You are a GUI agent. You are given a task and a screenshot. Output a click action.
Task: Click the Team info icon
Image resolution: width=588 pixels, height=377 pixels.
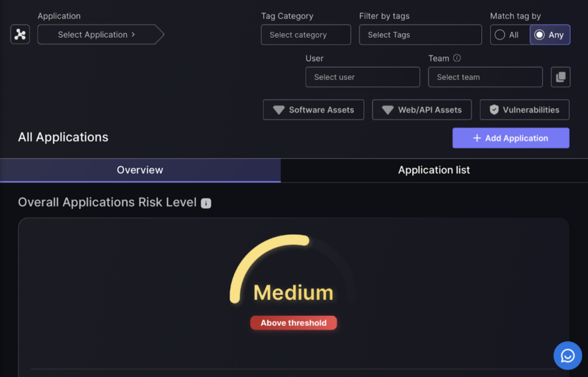coord(457,58)
